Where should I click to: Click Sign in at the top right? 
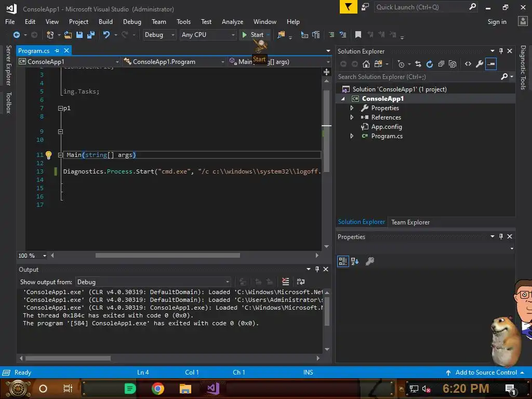(497, 22)
